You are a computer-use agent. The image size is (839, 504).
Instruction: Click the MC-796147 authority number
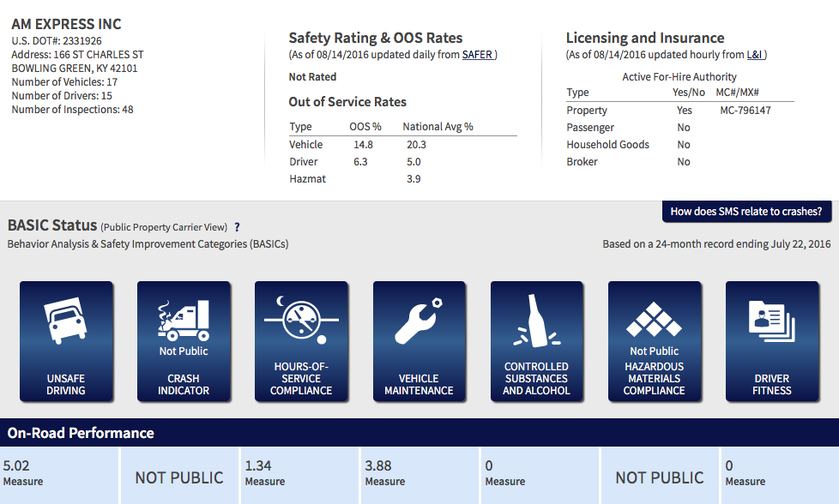pyautogui.click(x=745, y=111)
